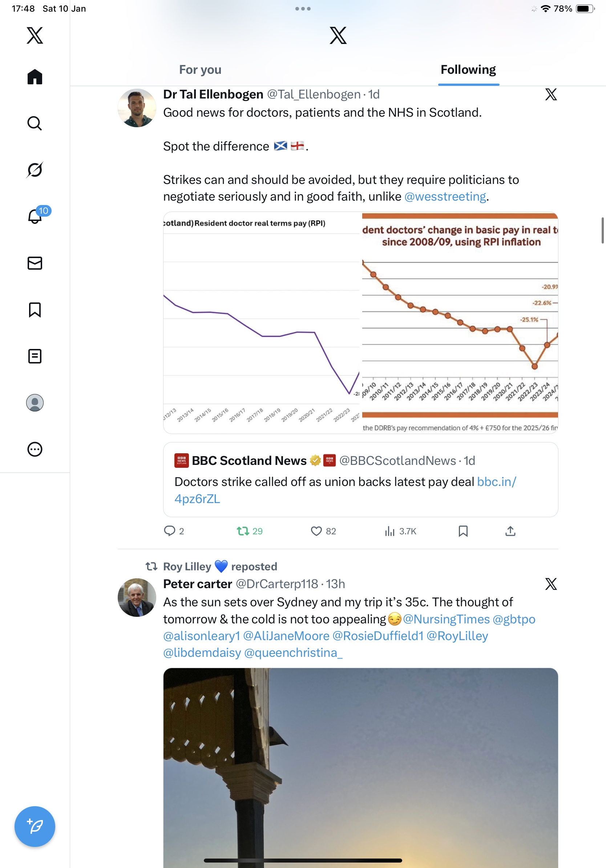The width and height of the screenshot is (606, 868).
Task: Open the @wesstreeting mention link
Action: (x=445, y=197)
